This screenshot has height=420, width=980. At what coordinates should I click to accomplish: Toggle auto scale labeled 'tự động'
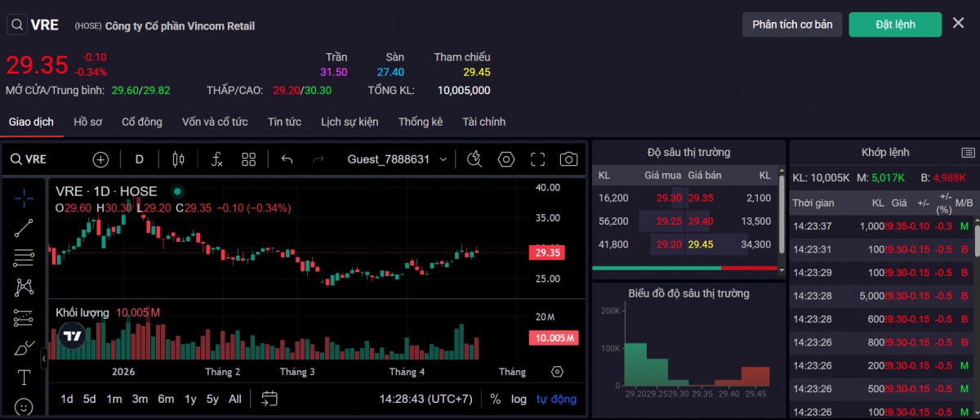(x=556, y=399)
